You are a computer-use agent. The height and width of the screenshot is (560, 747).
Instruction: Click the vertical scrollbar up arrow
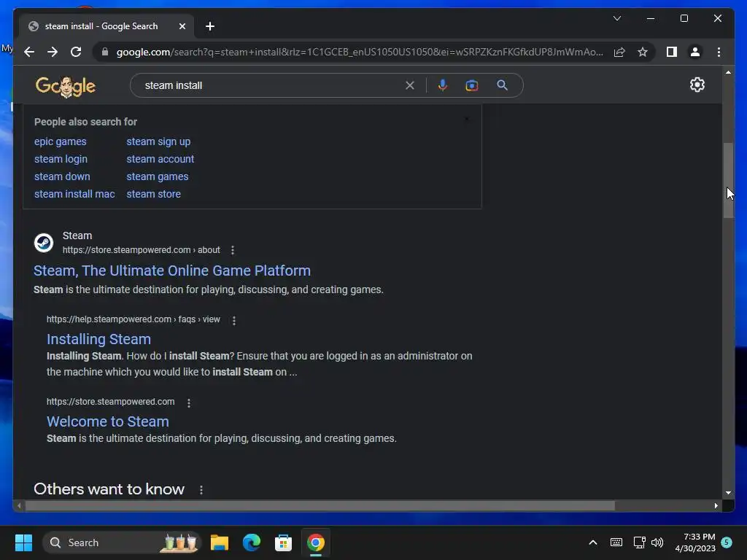click(728, 72)
